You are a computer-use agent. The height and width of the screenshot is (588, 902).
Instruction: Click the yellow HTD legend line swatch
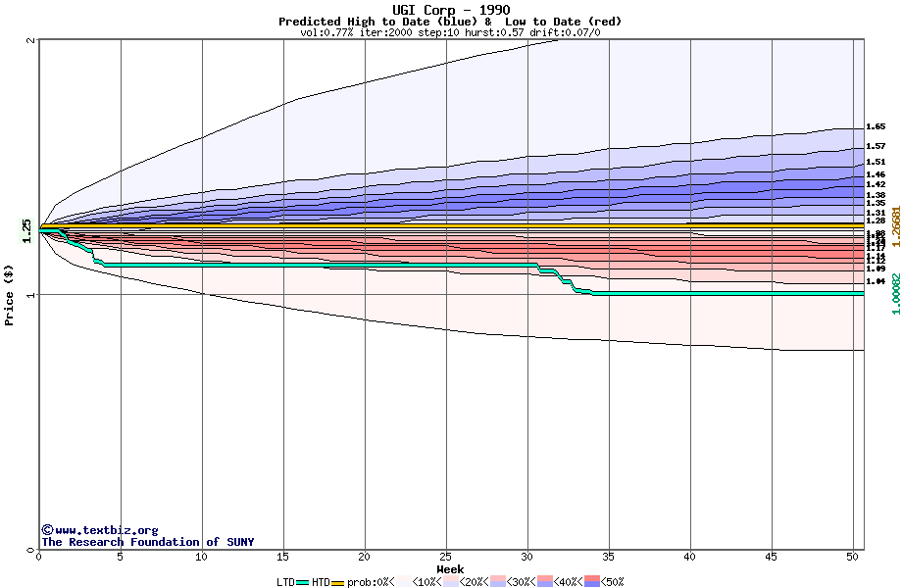338,583
